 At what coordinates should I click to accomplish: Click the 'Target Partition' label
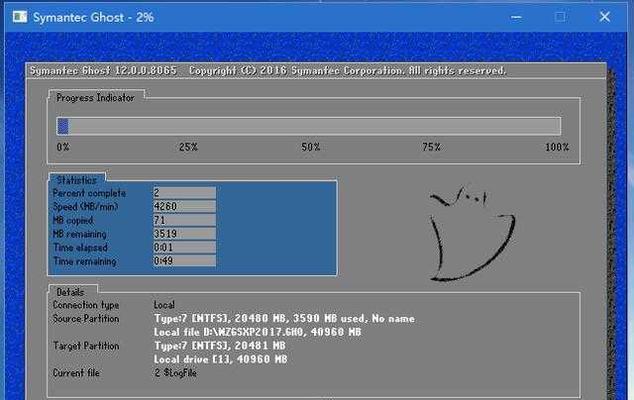[x=86, y=346]
